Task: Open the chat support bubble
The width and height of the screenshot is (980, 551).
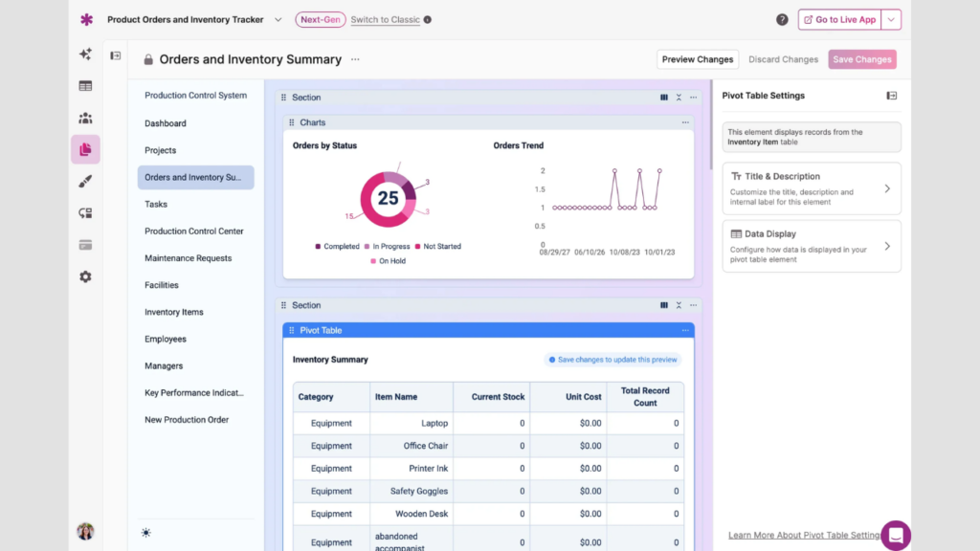Action: click(896, 535)
